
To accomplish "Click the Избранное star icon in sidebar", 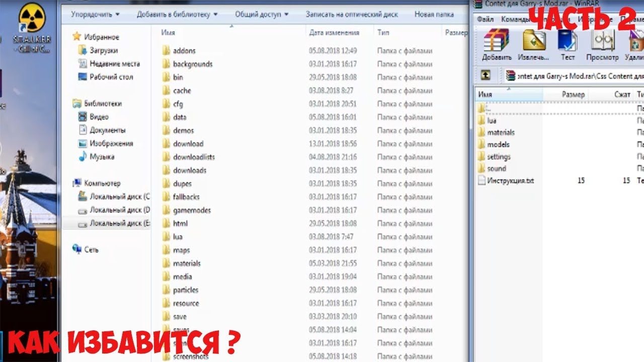I will 77,37.
